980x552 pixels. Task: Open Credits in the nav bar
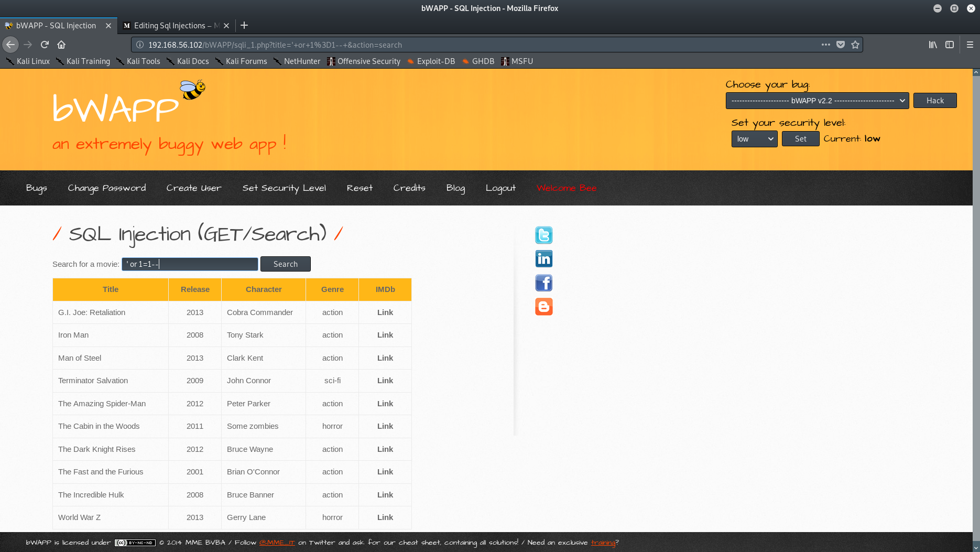tap(409, 188)
